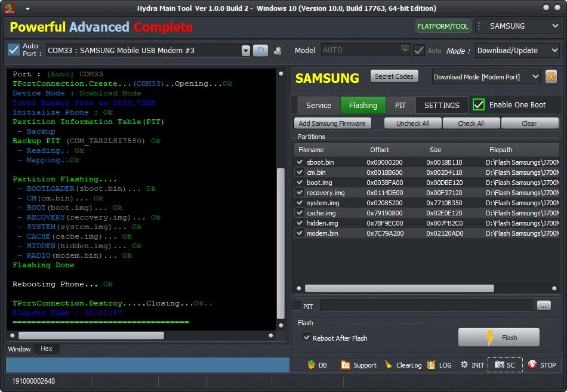Open the SETTINGS tab
Screen dimensions: 567x392
(x=442, y=105)
